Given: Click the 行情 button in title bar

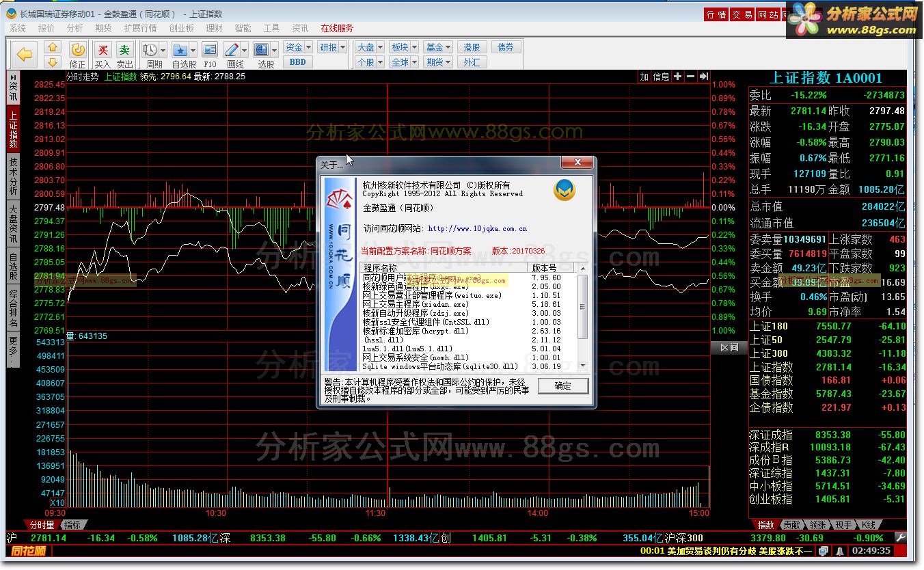Looking at the screenshot, I should [716, 14].
